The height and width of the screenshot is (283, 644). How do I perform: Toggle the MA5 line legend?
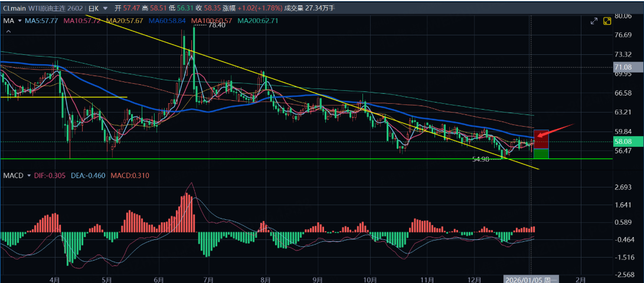tap(41, 21)
